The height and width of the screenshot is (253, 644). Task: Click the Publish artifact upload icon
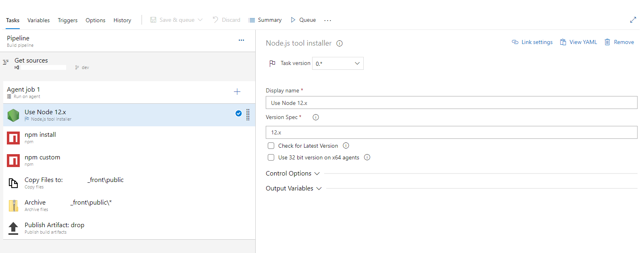[x=13, y=228]
